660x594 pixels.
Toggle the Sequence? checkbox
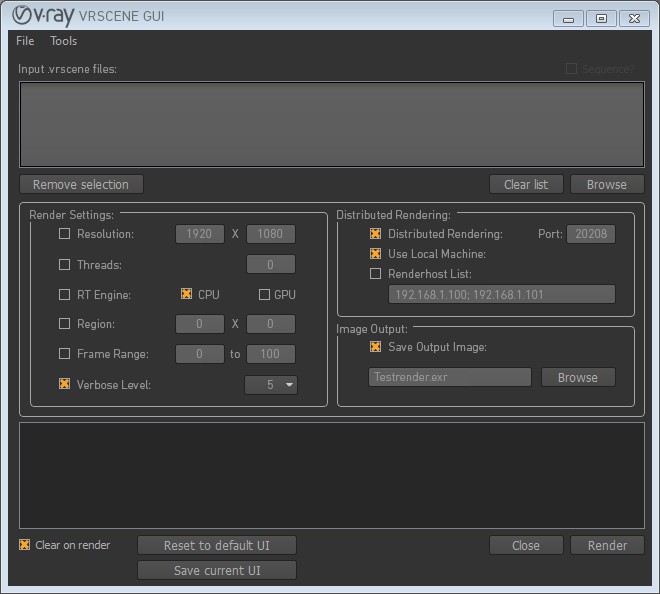coord(571,69)
